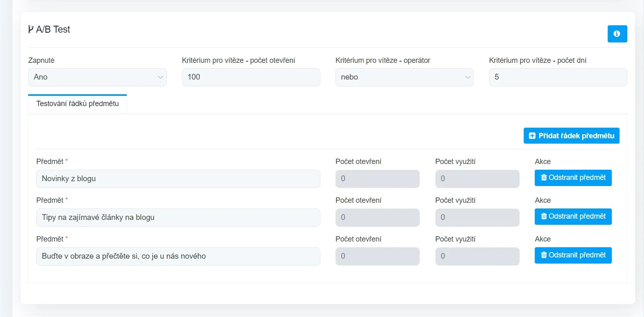The width and height of the screenshot is (644, 317).
Task: Edit the Novinky z blogu subject field
Action: (x=178, y=179)
